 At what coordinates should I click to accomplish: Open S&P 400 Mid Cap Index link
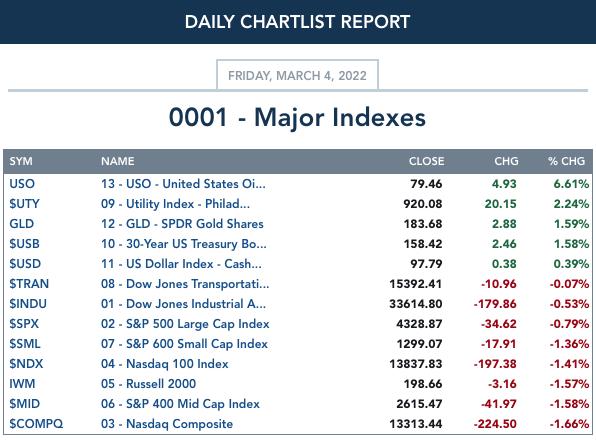pyautogui.click(x=180, y=404)
